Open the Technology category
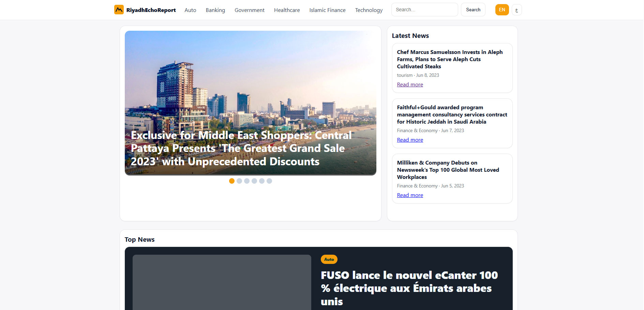This screenshot has width=644, height=310. click(369, 10)
